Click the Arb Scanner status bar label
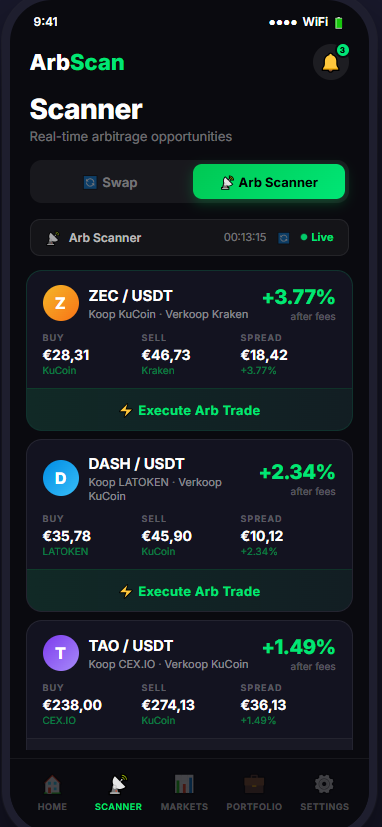The height and width of the screenshot is (827, 382). 105,238
